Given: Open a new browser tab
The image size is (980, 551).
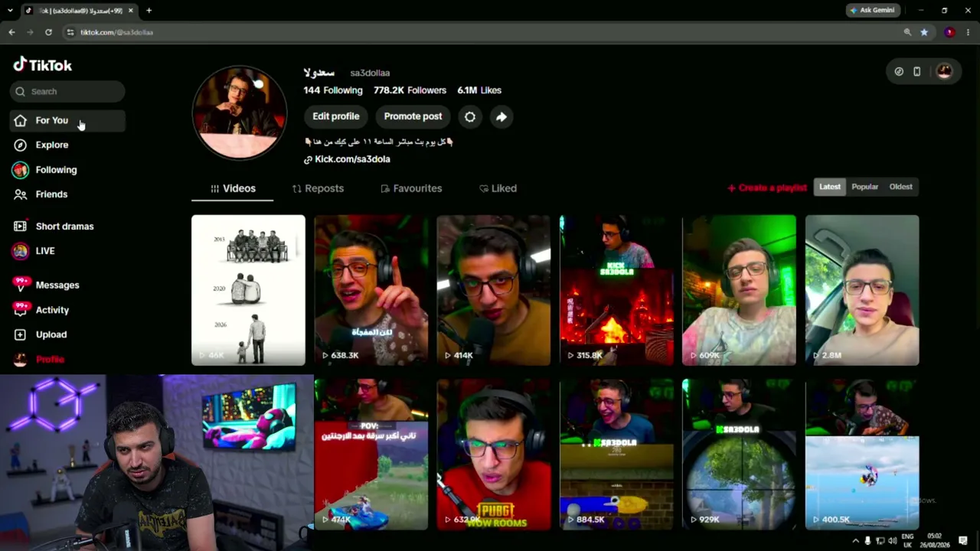Looking at the screenshot, I should pos(149,11).
